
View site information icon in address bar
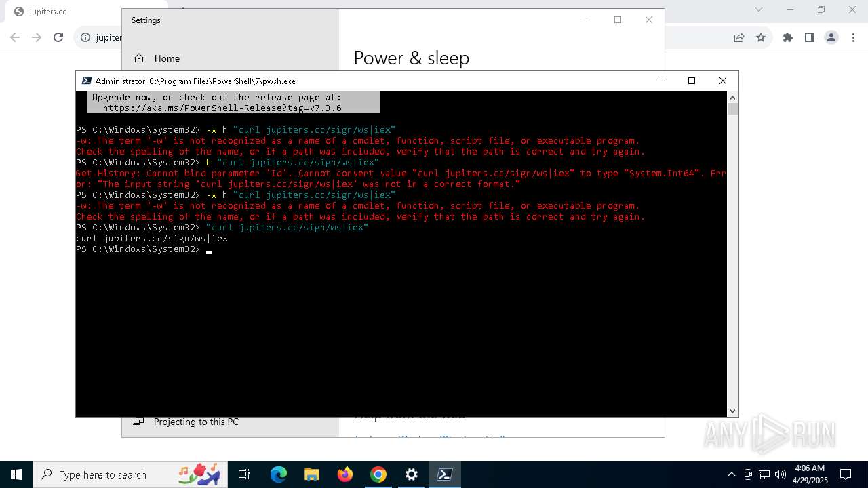pos(85,37)
